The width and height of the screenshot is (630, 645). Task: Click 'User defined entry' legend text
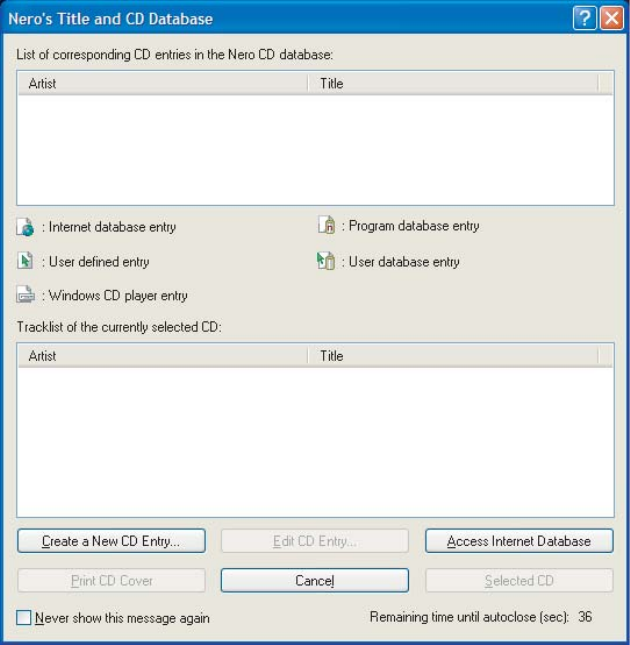(x=99, y=262)
